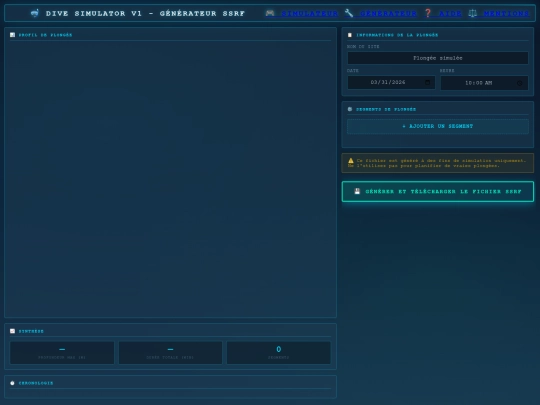Click the 'Chronologie' heading text
Viewport: 540px width, 405px height.
click(x=36, y=383)
